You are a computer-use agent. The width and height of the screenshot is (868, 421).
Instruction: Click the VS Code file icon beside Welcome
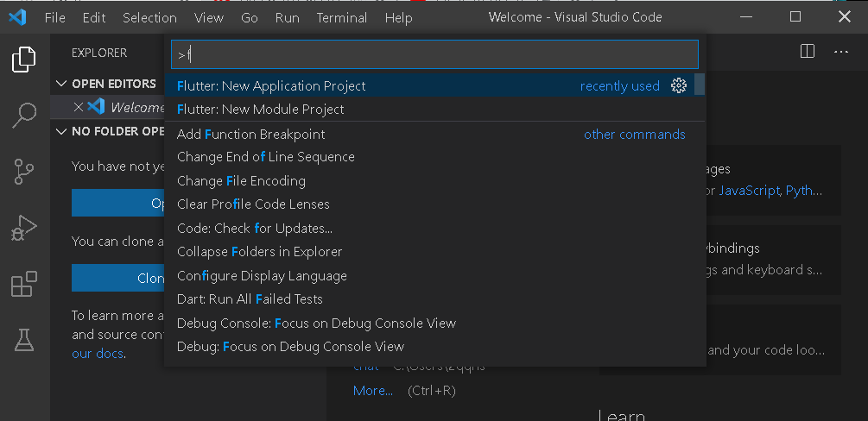click(97, 106)
